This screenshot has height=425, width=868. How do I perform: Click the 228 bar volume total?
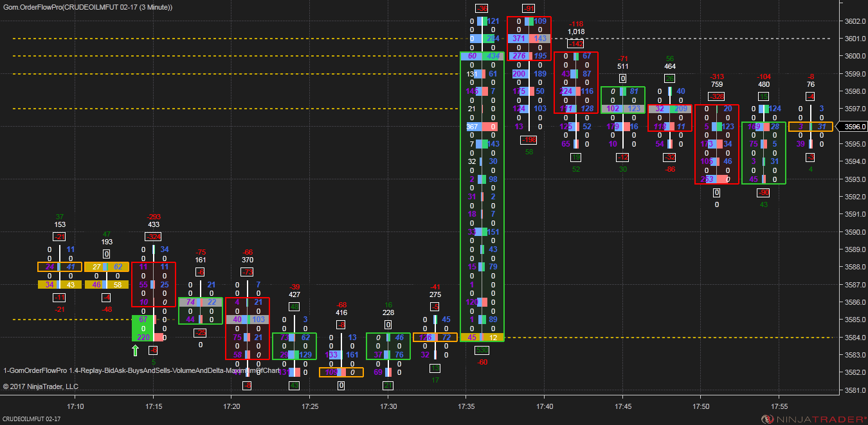click(388, 312)
